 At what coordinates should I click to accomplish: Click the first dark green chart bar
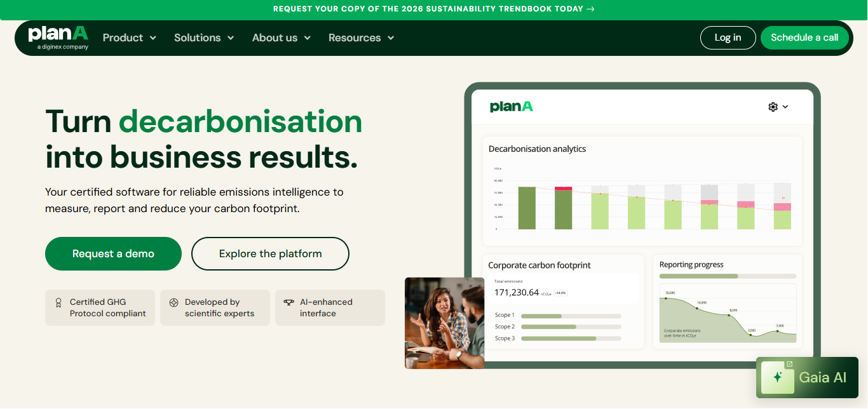coord(527,208)
